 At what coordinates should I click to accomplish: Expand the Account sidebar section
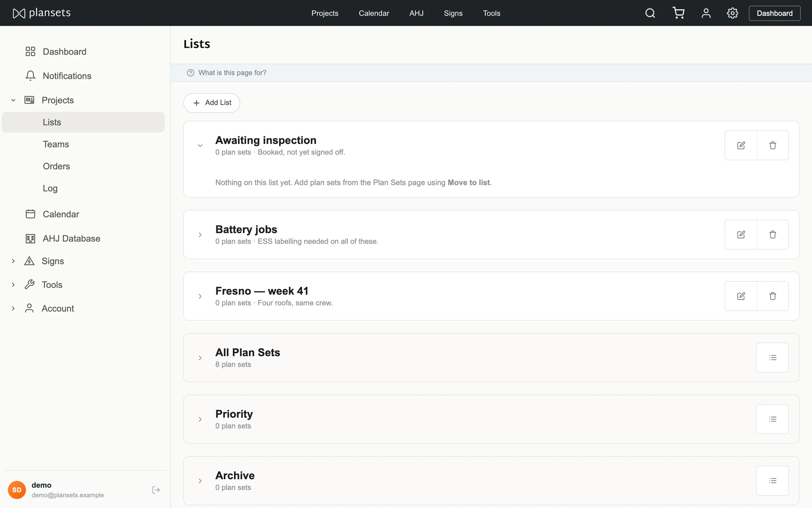coord(14,308)
